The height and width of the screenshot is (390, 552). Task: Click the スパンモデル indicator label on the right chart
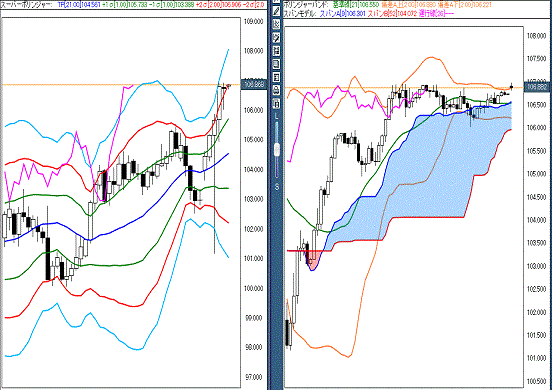(x=299, y=14)
